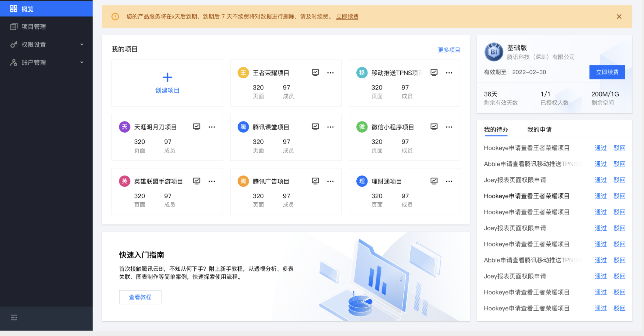
Task: Open the 更多项目 link
Action: point(449,50)
